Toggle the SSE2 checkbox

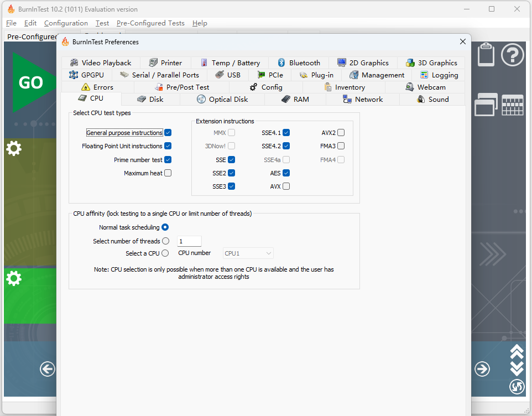pos(232,173)
